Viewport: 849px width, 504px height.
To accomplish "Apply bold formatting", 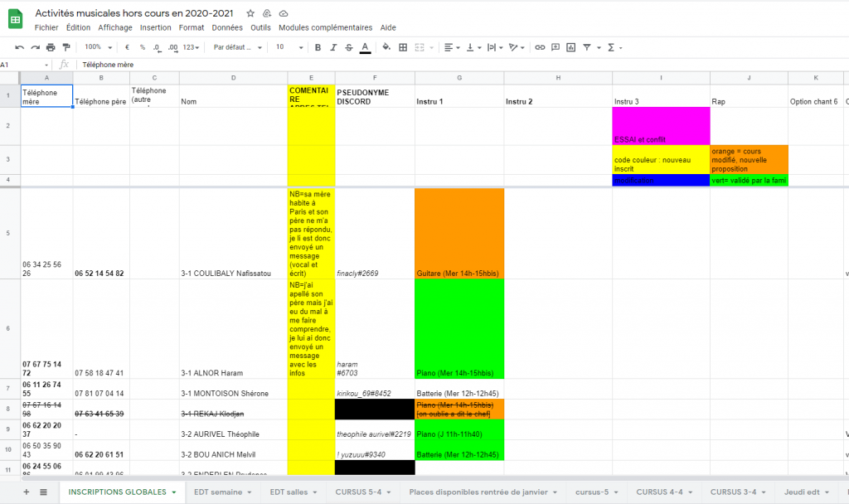I will coord(318,47).
